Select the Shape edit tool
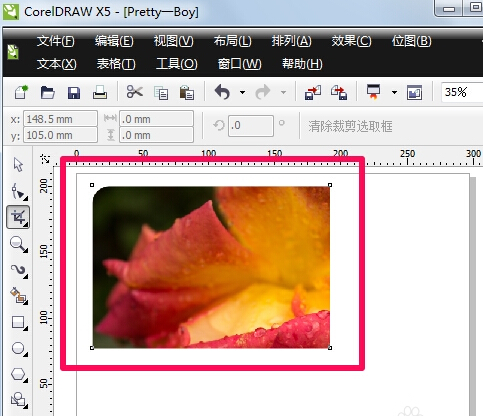This screenshot has height=416, width=483. pyautogui.click(x=19, y=191)
